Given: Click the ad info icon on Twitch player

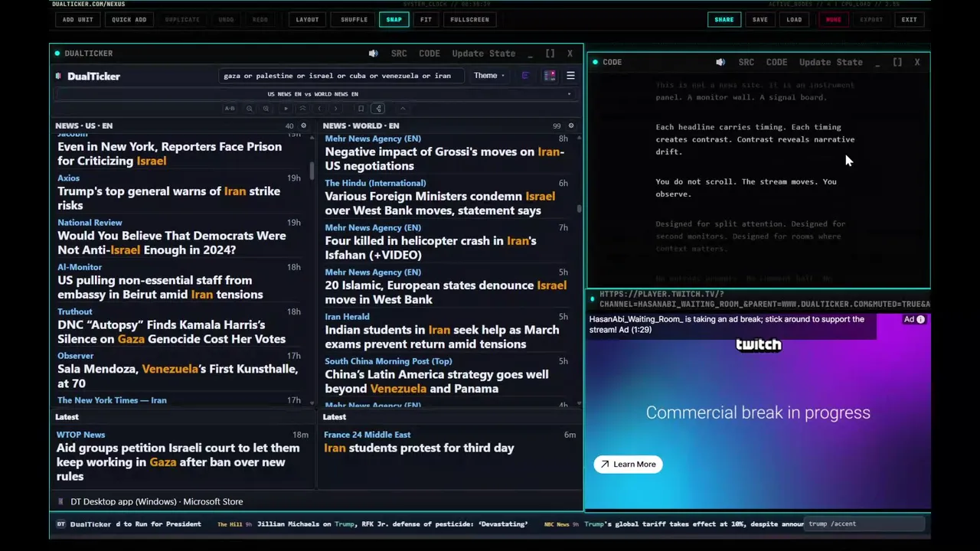Looking at the screenshot, I should 920,319.
